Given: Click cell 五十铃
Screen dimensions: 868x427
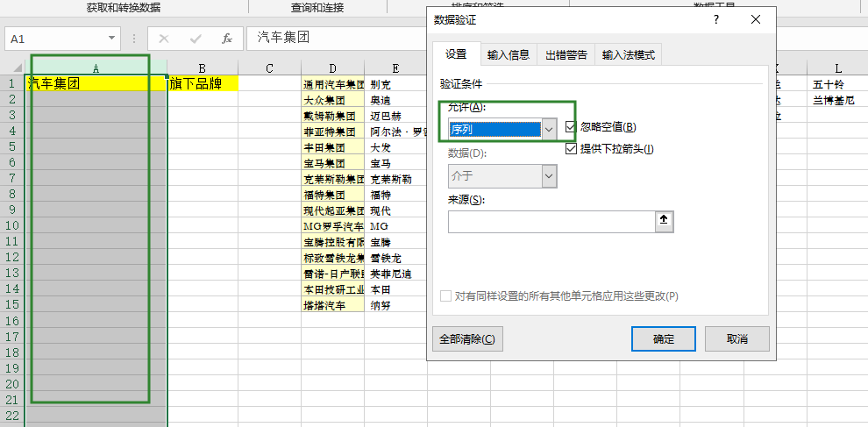Looking at the screenshot, I should [837, 85].
